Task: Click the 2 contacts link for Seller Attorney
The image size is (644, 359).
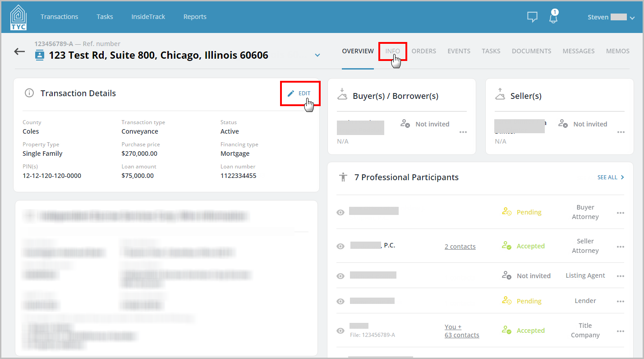Action: click(460, 246)
